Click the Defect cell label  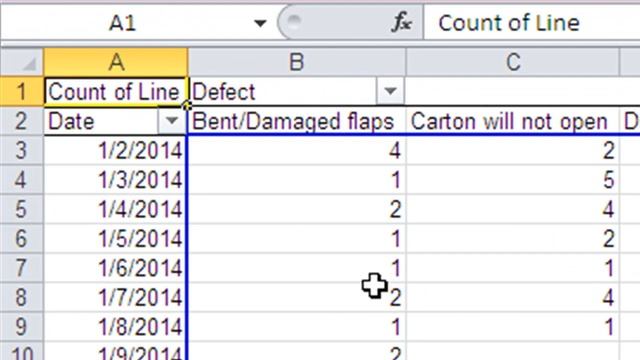224,91
